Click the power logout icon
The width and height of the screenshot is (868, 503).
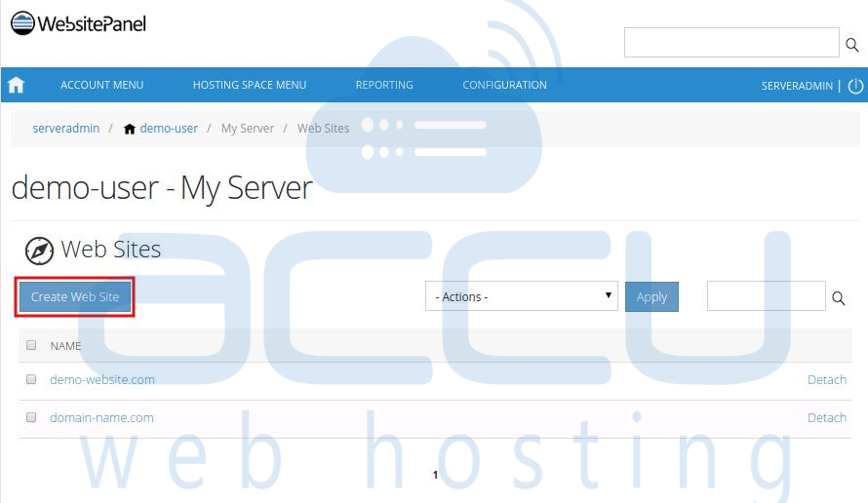(856, 86)
